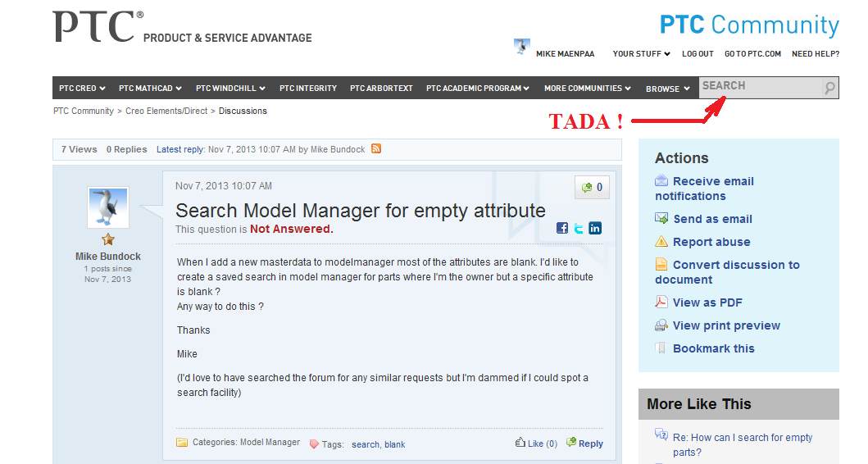Open Need Help? link
The width and height of the screenshot is (868, 464).
[x=816, y=54]
